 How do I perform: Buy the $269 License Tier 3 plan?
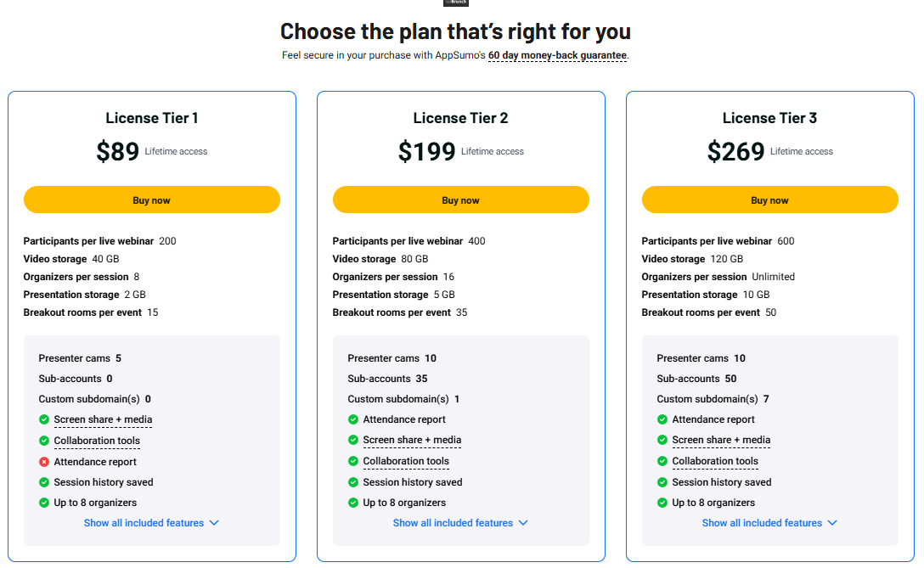click(769, 200)
